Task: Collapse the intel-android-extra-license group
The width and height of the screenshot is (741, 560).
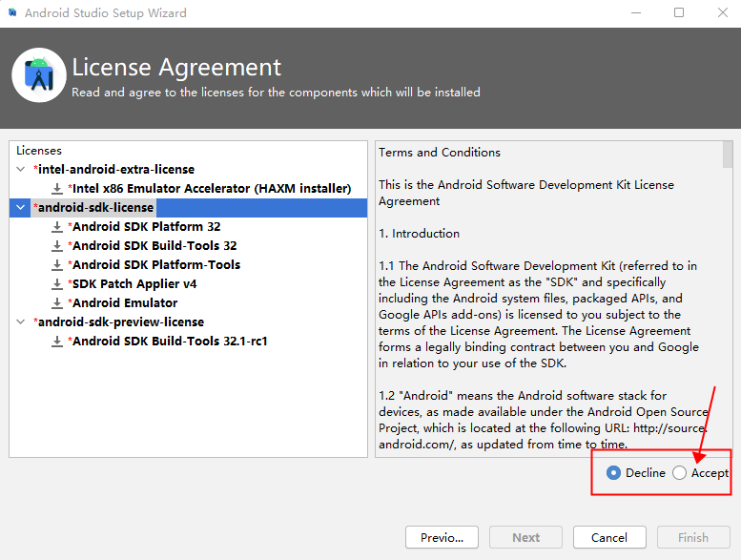Action: pos(22,170)
